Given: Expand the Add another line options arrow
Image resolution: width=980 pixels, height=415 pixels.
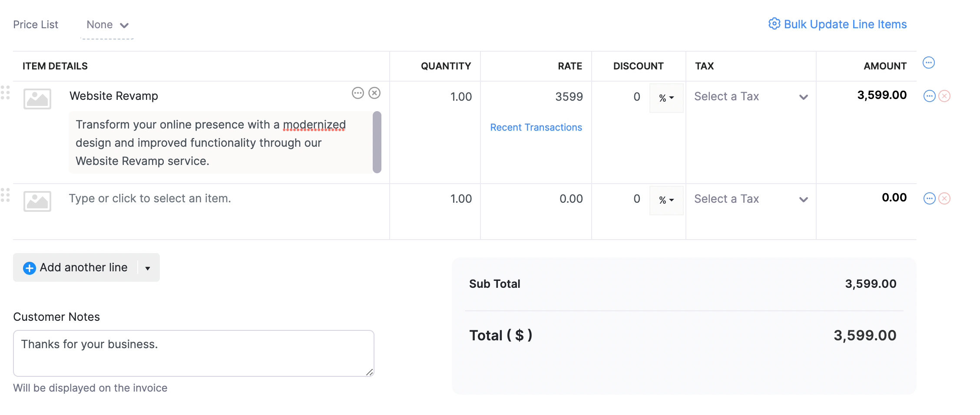Looking at the screenshot, I should tap(147, 267).
